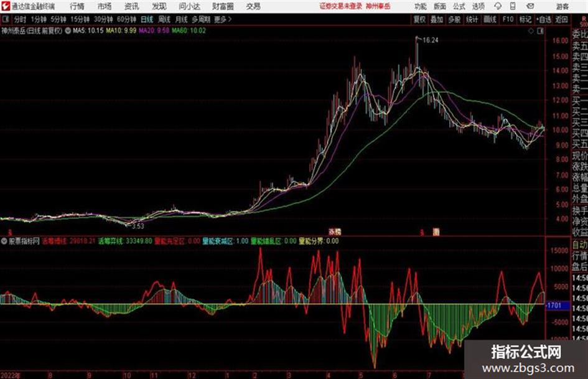Open the 市场 menu
This screenshot has width=588, height=379.
pos(105,6)
